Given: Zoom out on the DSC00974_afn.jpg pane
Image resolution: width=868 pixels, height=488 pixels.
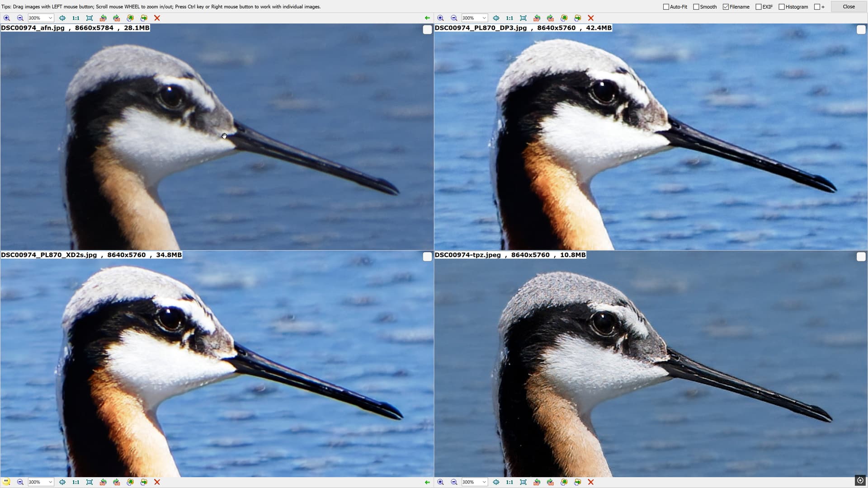Looking at the screenshot, I should 20,18.
